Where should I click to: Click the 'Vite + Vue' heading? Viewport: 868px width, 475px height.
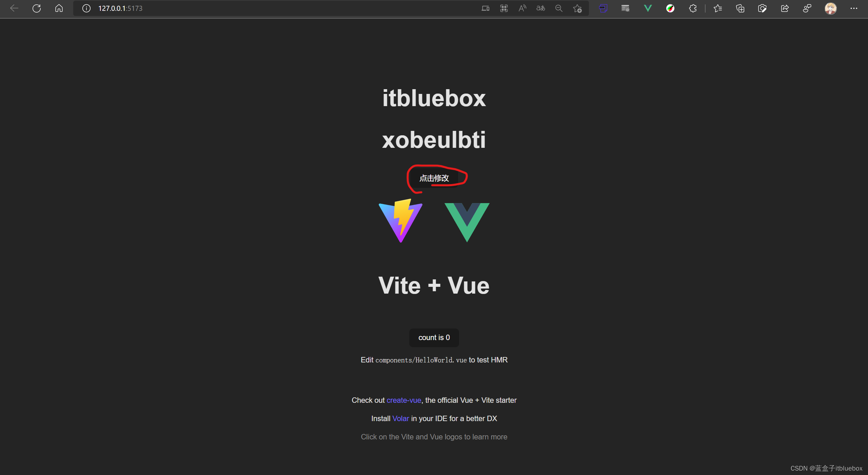click(434, 285)
